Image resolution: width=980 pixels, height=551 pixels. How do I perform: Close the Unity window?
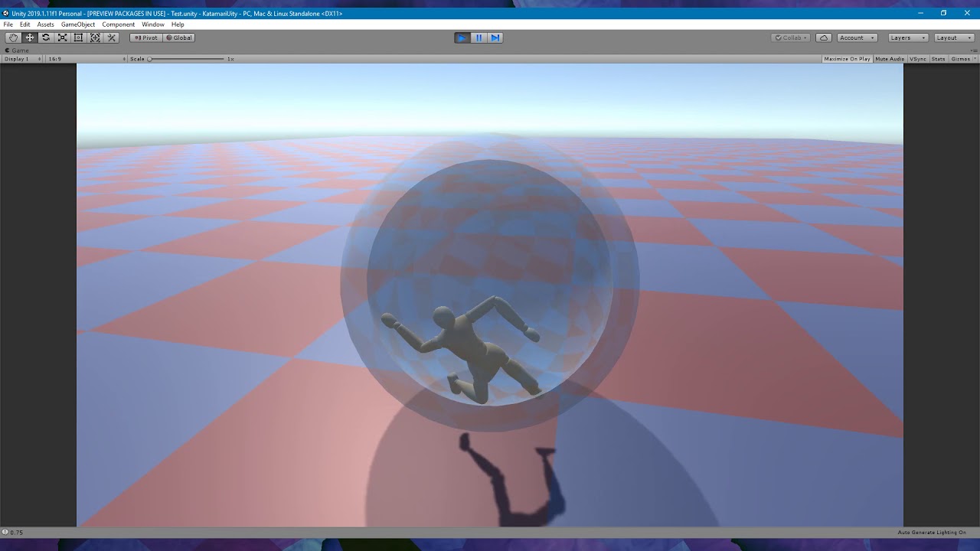[x=967, y=13]
